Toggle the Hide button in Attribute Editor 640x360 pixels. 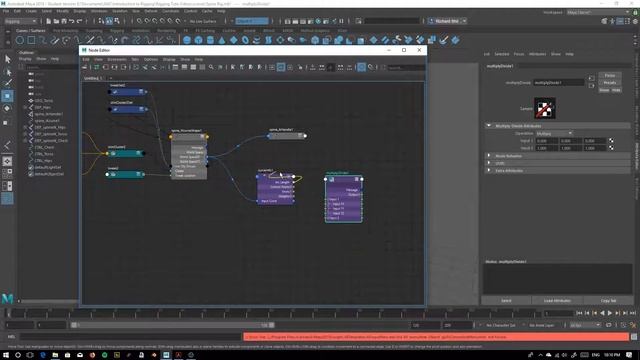click(616, 90)
